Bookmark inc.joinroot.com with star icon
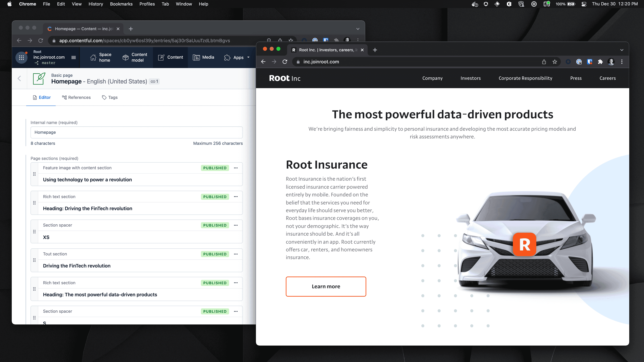The image size is (644, 362). click(x=555, y=62)
